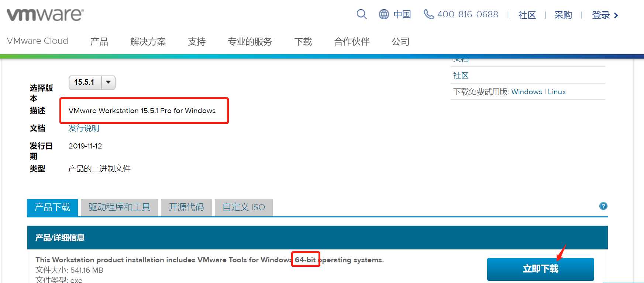This screenshot has height=283, width=644.
Task: Open the 专业的服务 menu
Action: (x=250, y=42)
